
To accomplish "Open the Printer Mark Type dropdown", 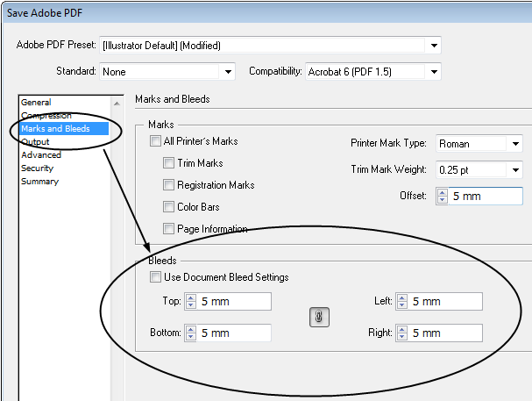I will [479, 144].
